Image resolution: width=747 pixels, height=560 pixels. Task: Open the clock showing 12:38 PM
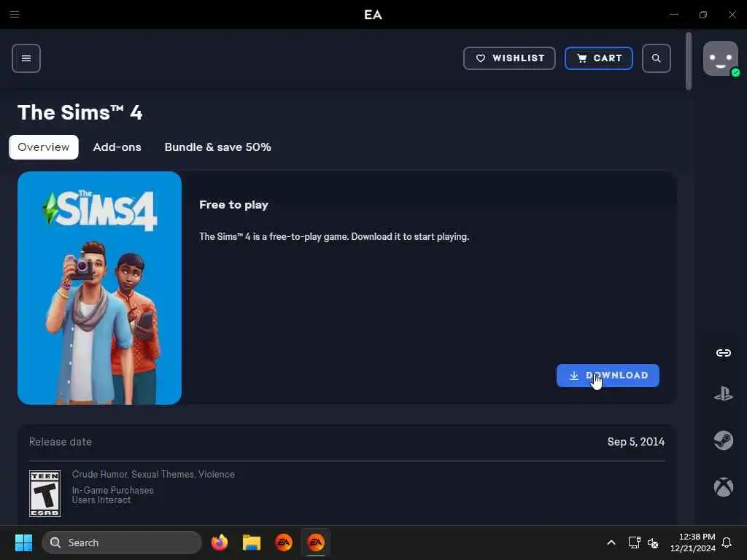693,542
